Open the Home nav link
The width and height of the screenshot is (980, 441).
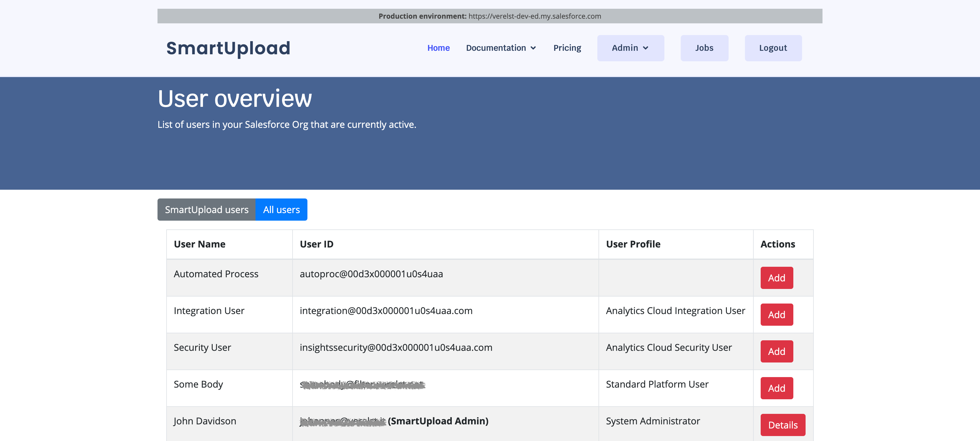(x=438, y=48)
